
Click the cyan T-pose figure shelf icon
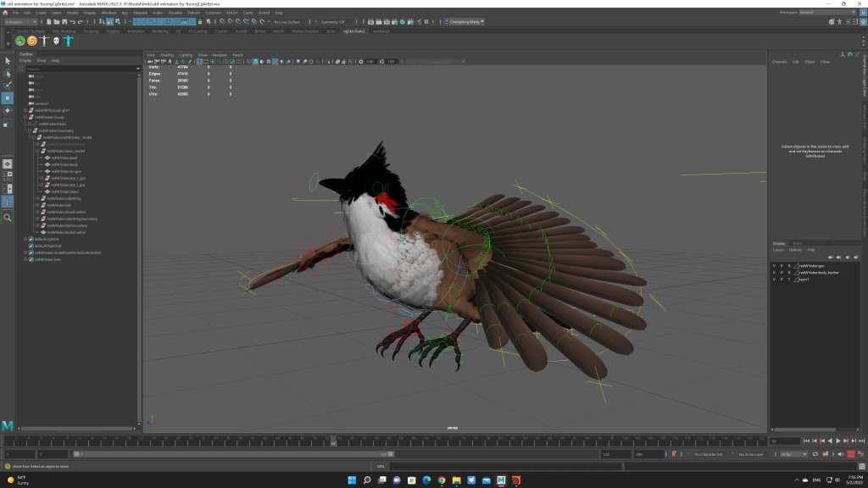(x=69, y=40)
